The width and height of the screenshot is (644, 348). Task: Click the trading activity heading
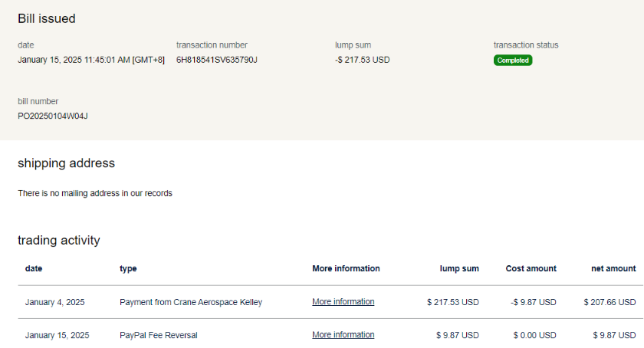click(58, 241)
